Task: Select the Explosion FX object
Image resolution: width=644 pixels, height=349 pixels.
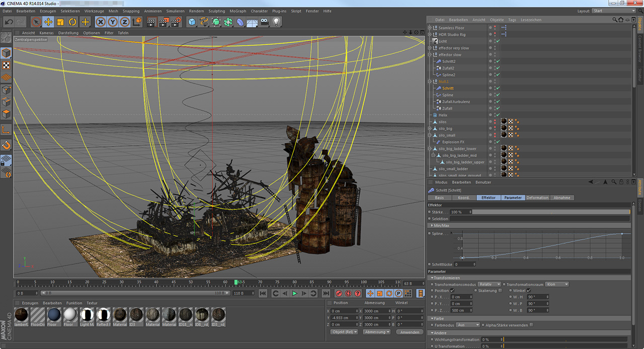Action: (x=453, y=142)
